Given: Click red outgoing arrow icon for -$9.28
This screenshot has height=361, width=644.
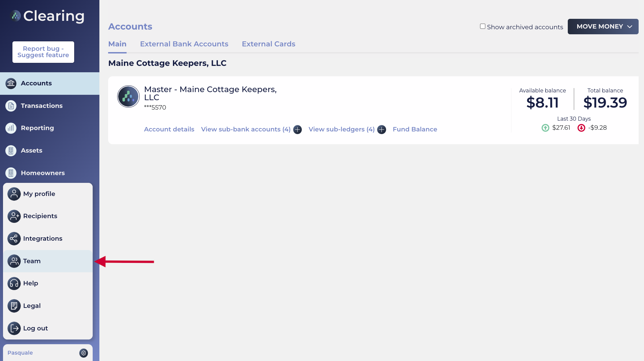Looking at the screenshot, I should pos(581,128).
